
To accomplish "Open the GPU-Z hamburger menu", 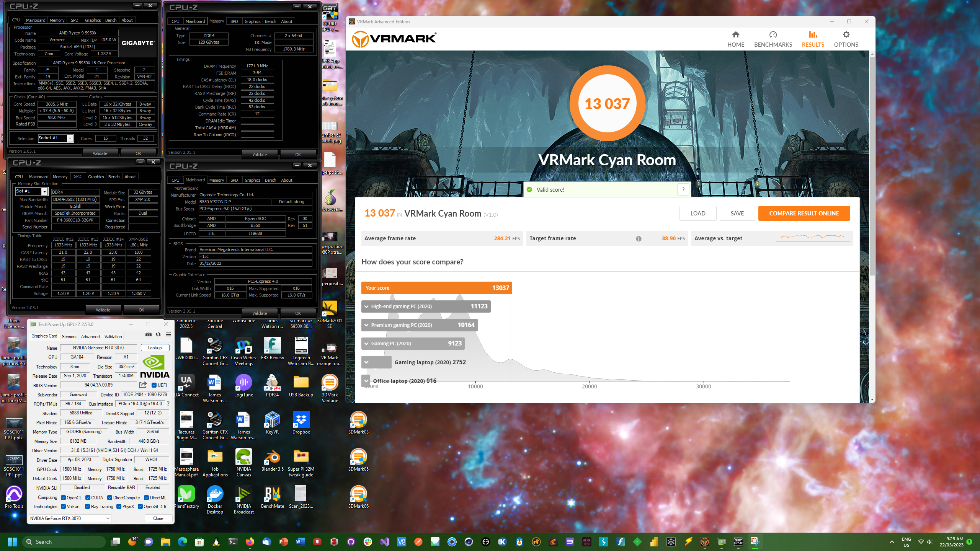I will (168, 334).
